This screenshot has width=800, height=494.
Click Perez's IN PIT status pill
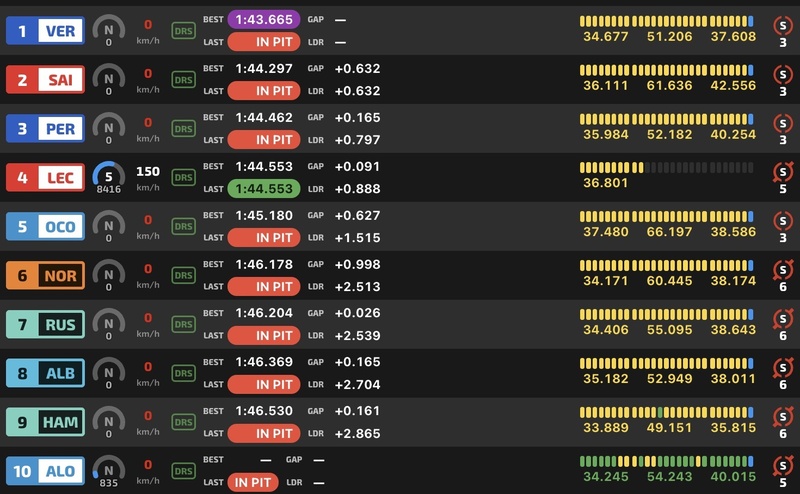coord(264,140)
